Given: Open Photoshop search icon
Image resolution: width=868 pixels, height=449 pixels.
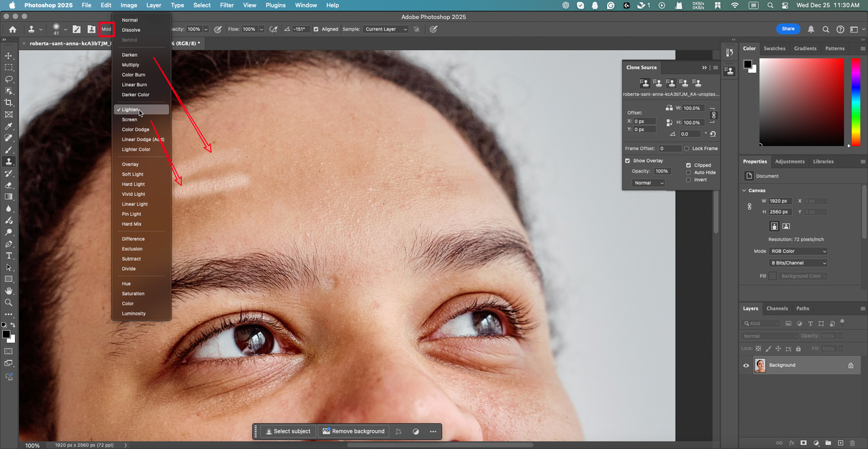Looking at the screenshot, I should pyautogui.click(x=826, y=29).
